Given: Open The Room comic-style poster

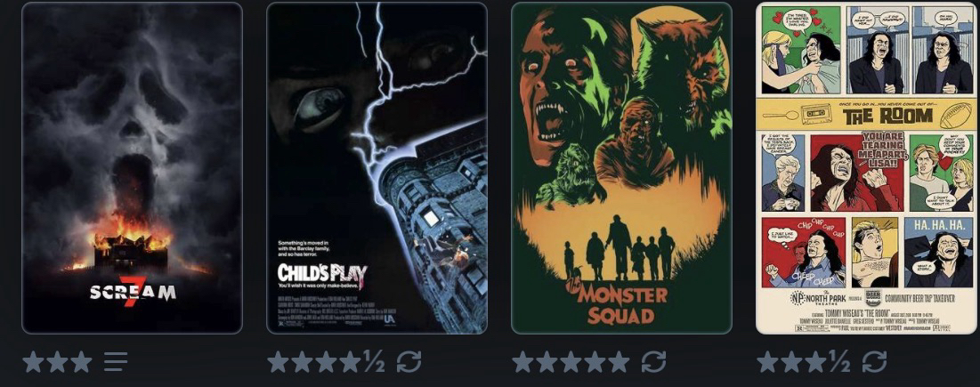Looking at the screenshot, I should pos(866,168).
